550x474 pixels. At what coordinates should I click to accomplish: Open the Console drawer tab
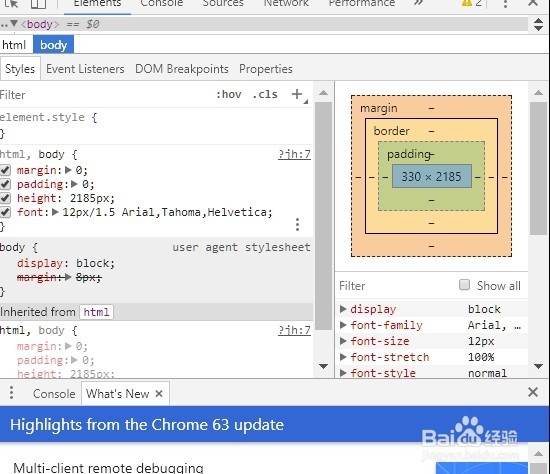coord(54,394)
